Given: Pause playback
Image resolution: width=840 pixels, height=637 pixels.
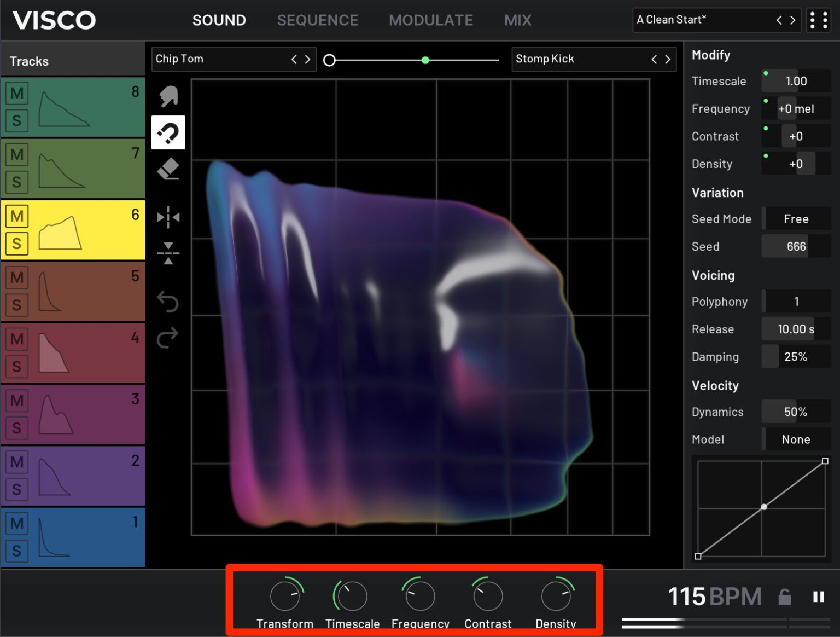Looking at the screenshot, I should point(818,597).
